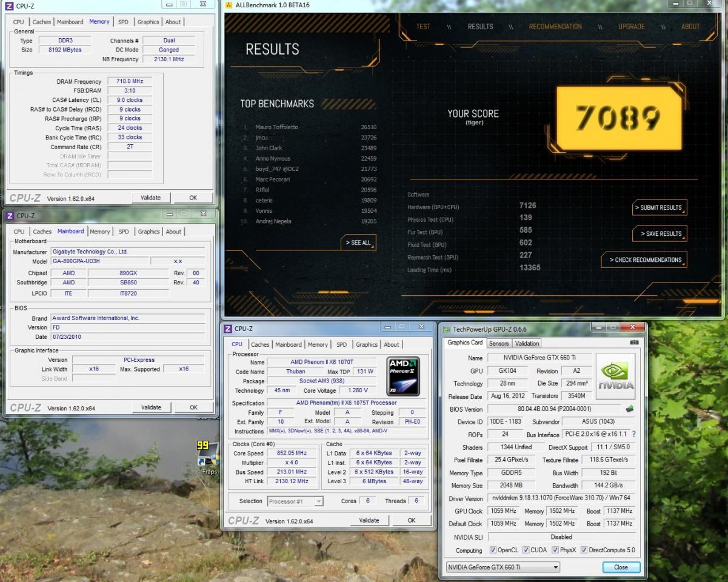
Task: Click the GPU-Z screenshot camera icon
Action: (635, 343)
